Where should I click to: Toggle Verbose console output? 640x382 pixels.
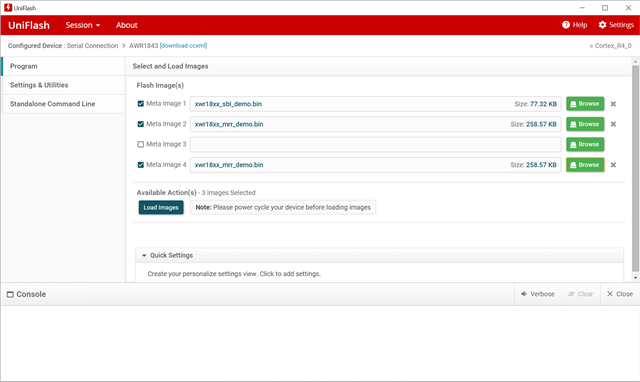click(x=538, y=294)
